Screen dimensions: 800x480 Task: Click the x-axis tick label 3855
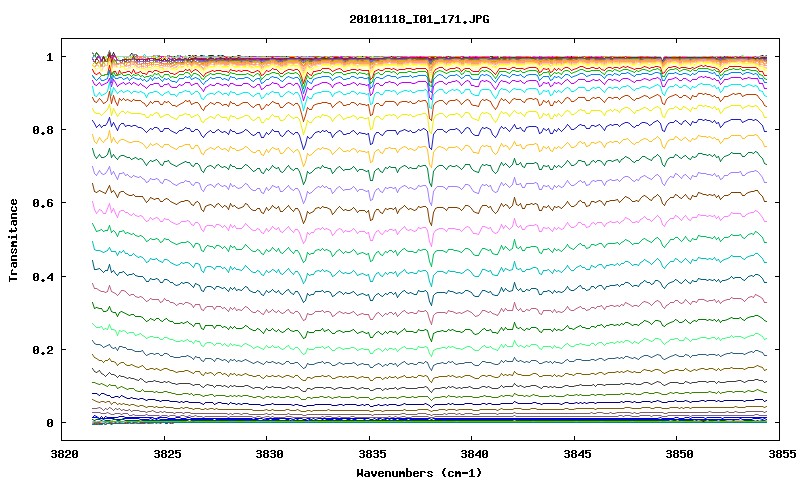pos(782,454)
